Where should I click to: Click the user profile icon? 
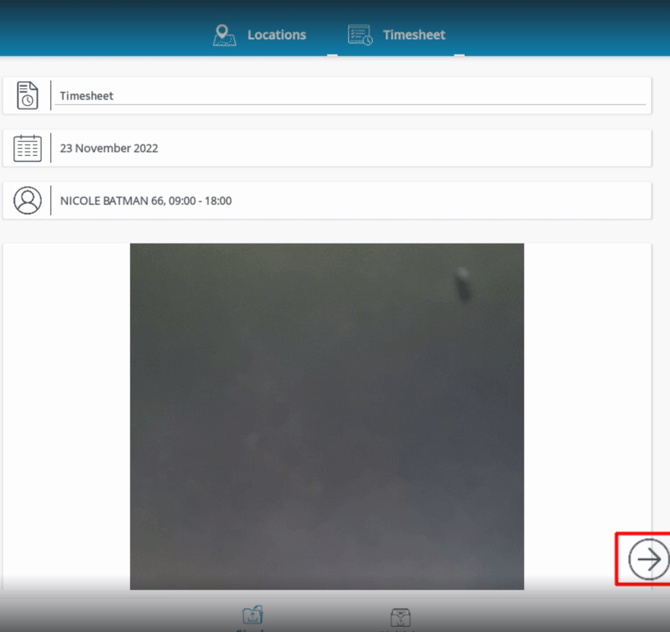27,200
